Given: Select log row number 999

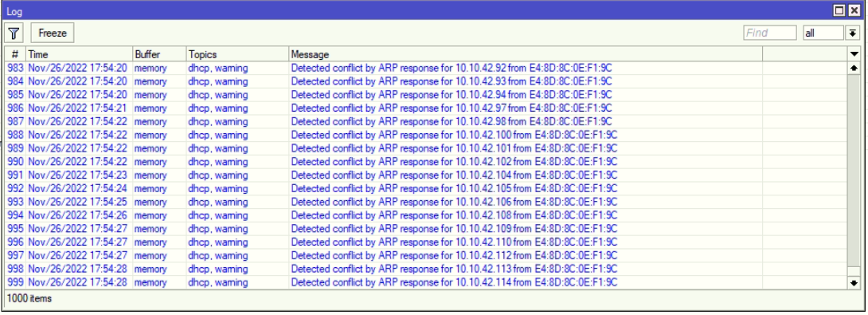Looking at the screenshot, I should click(426, 283).
